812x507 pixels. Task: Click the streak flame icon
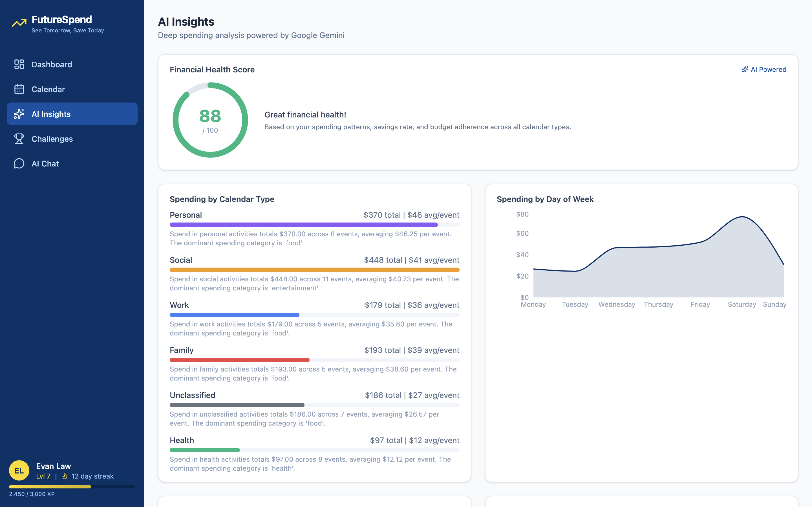pos(65,476)
